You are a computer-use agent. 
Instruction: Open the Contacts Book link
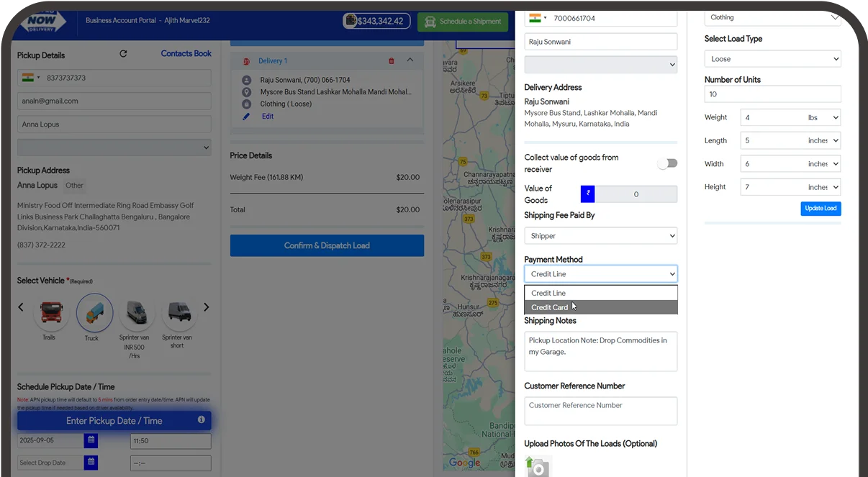click(x=186, y=54)
